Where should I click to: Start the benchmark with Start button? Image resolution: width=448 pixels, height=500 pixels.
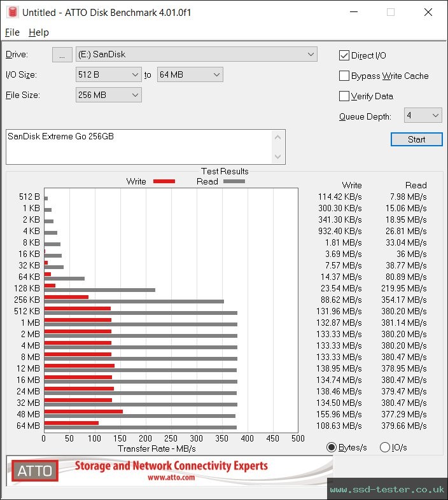(416, 139)
